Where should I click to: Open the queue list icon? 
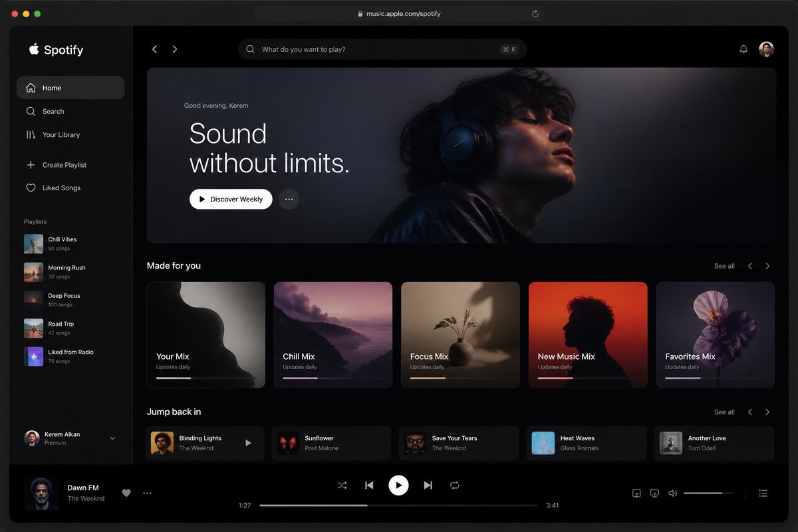pyautogui.click(x=763, y=493)
